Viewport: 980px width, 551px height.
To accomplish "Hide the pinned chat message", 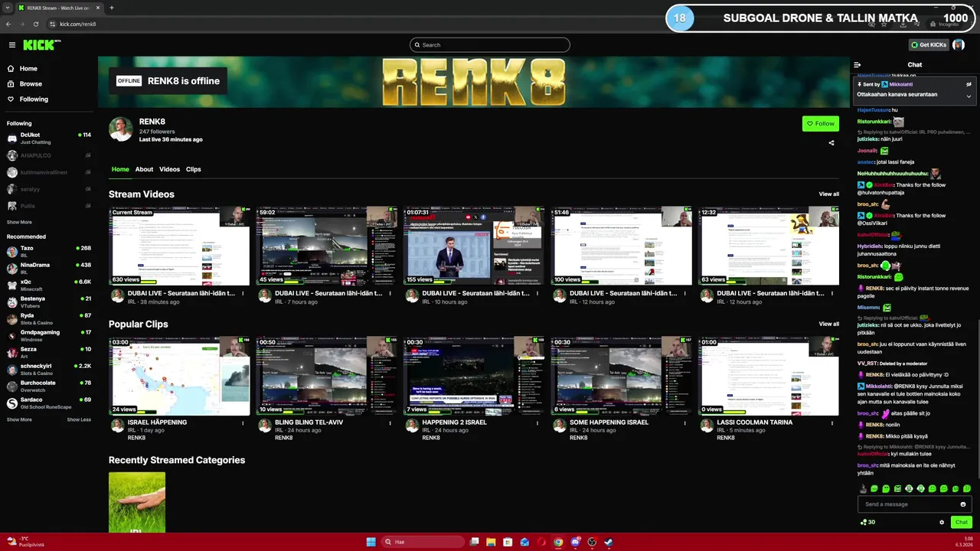I will pos(969,84).
